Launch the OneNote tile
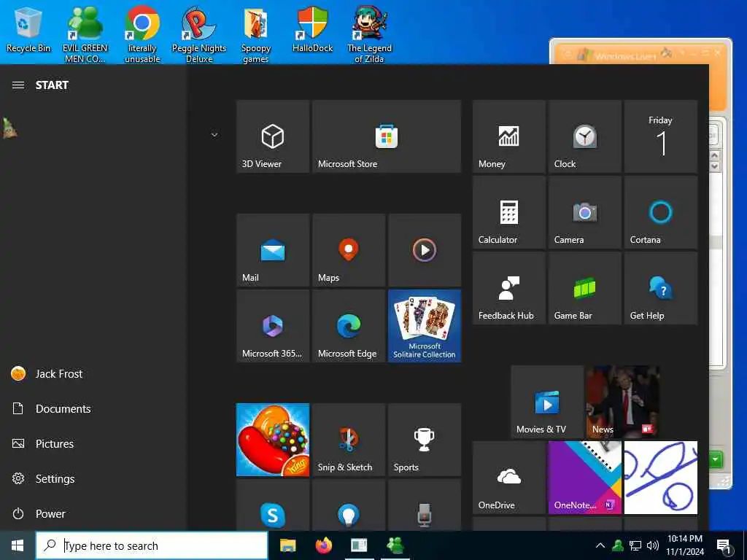The image size is (747, 560). point(584,478)
